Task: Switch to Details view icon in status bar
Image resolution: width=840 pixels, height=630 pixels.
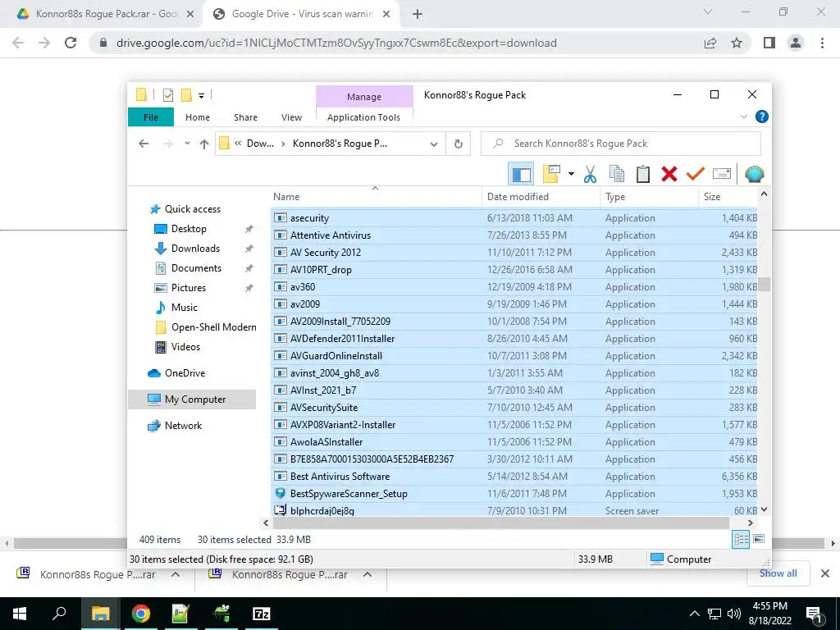Action: point(741,540)
